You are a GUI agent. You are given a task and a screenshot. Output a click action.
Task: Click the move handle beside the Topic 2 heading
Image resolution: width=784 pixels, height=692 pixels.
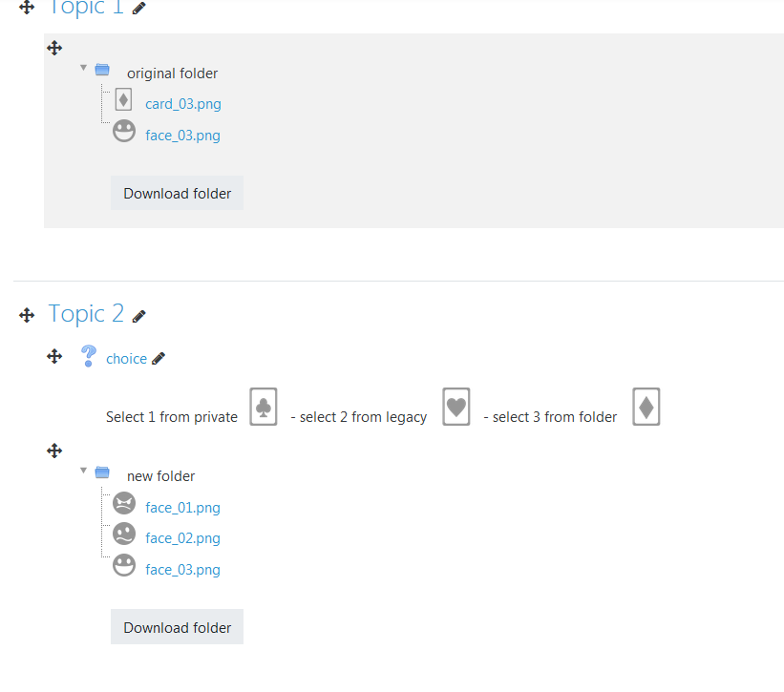(27, 315)
